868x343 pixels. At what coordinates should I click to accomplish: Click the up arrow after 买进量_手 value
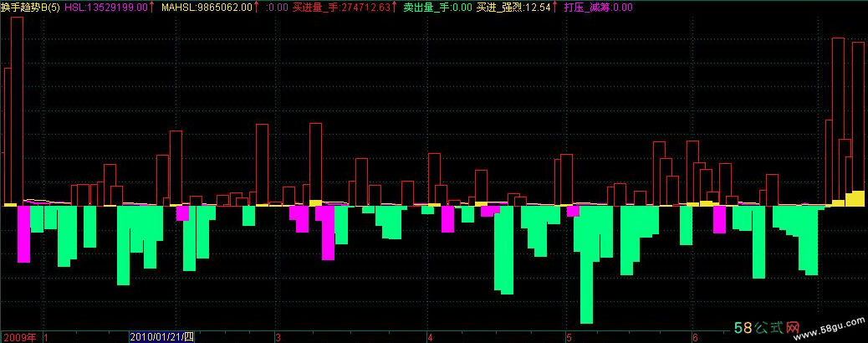point(394,7)
